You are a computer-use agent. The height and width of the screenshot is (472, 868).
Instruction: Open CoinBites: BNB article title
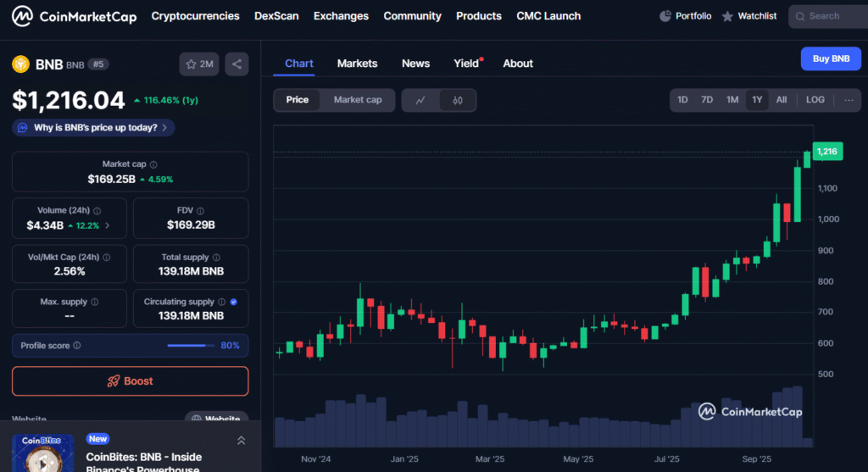(x=144, y=463)
